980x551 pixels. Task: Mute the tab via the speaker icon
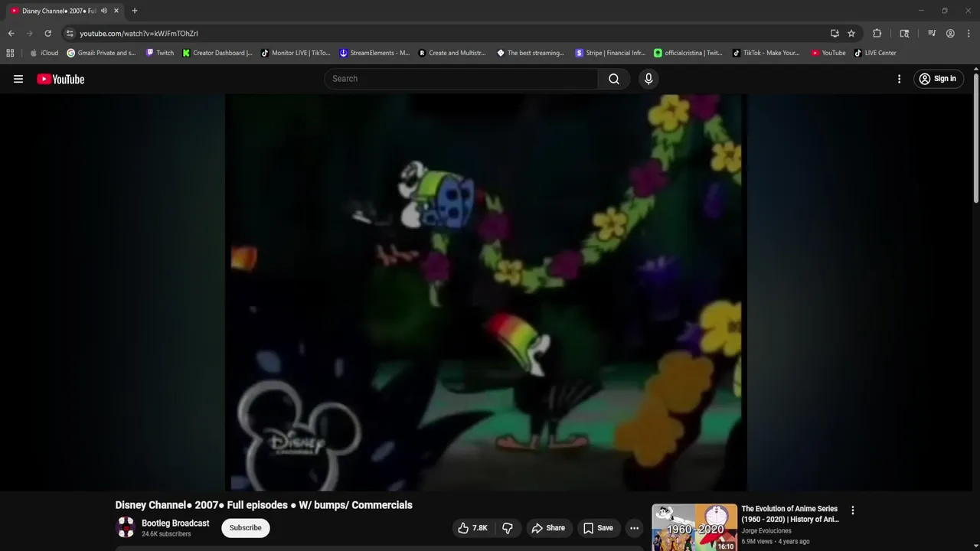click(104, 11)
